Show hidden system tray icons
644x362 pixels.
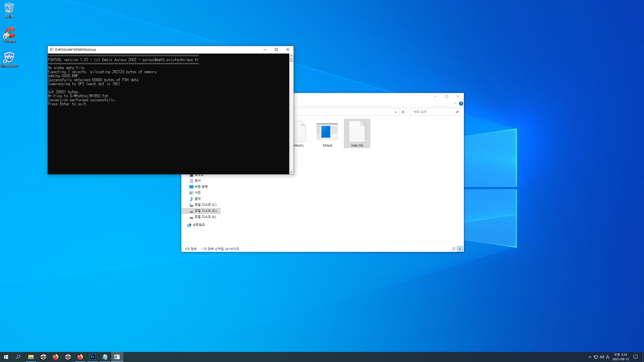click(590, 357)
